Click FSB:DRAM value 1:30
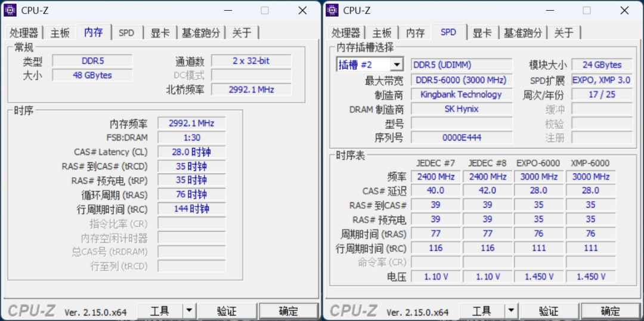This screenshot has height=321, width=644. [x=191, y=138]
